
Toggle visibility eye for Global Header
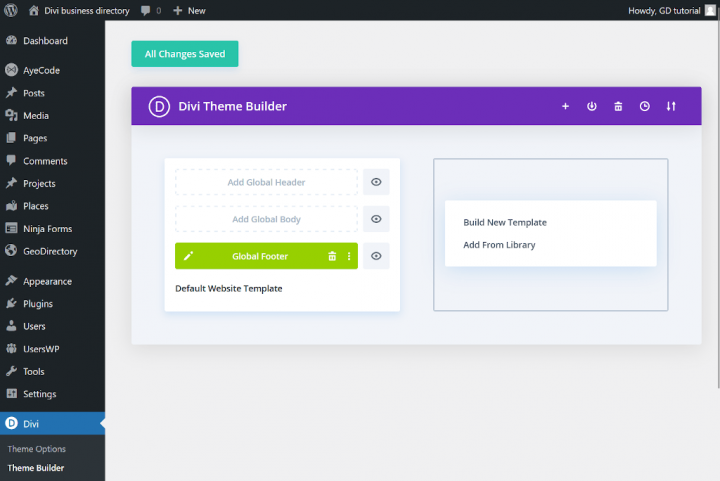click(376, 182)
